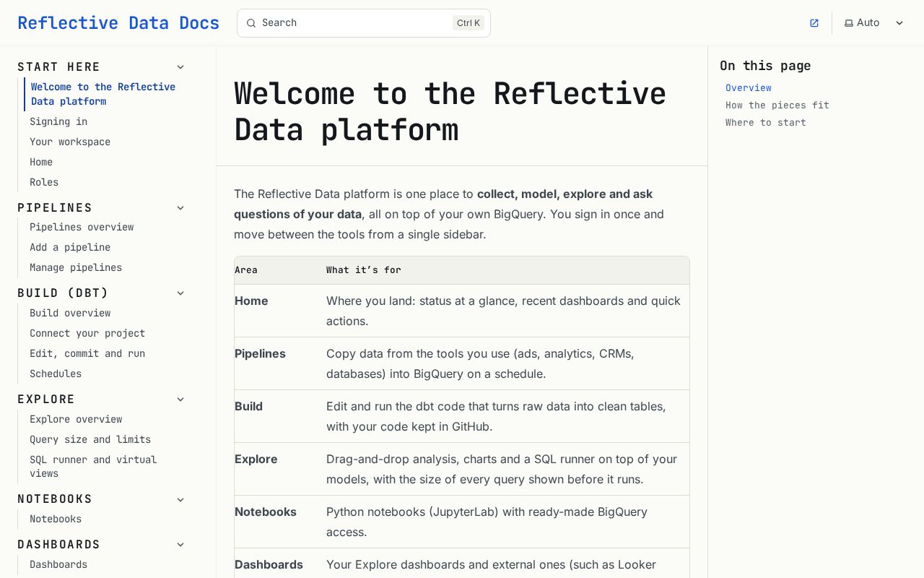Viewport: 924px width, 578px height.
Task: Go to Signing in page
Action: 58,121
